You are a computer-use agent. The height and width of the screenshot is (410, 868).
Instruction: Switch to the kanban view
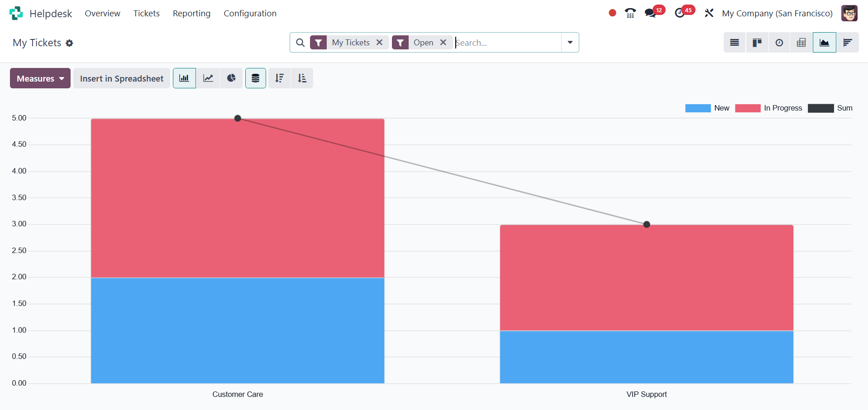(757, 43)
